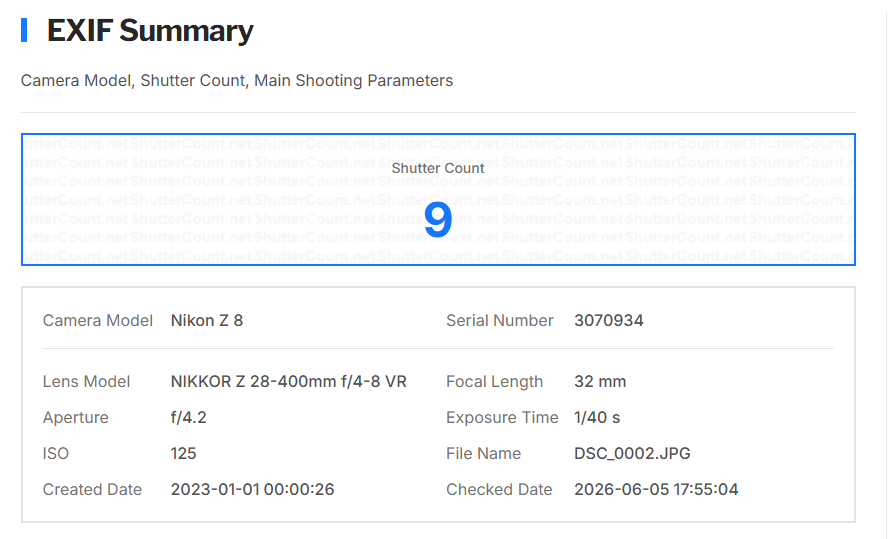Click the 'ISO' label

(56, 454)
